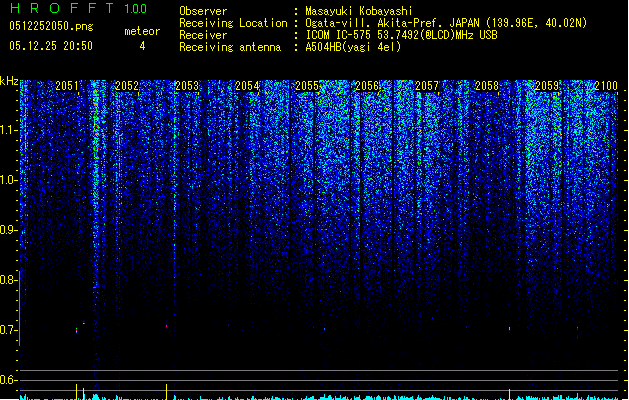Click the version number 1.0.0
629x400 pixels.
[x=136, y=8]
